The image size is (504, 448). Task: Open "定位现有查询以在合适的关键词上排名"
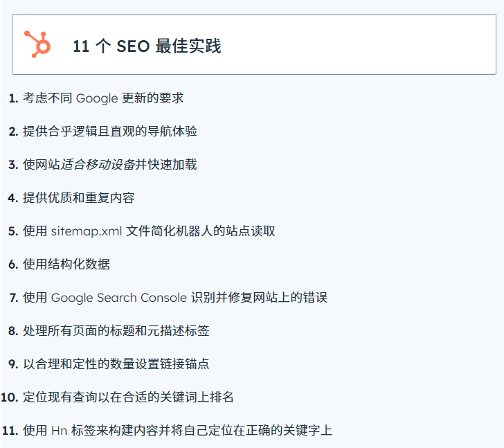(x=128, y=397)
